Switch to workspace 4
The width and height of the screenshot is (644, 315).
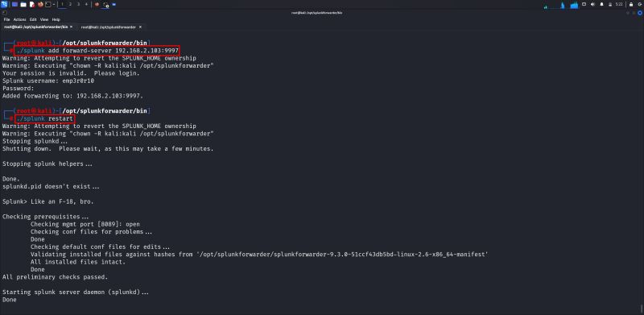point(86,4)
